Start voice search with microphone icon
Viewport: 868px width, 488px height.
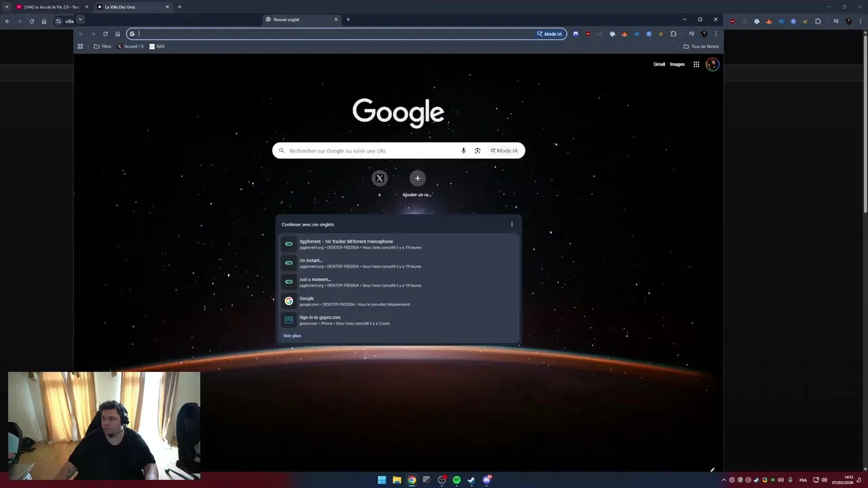click(x=464, y=150)
